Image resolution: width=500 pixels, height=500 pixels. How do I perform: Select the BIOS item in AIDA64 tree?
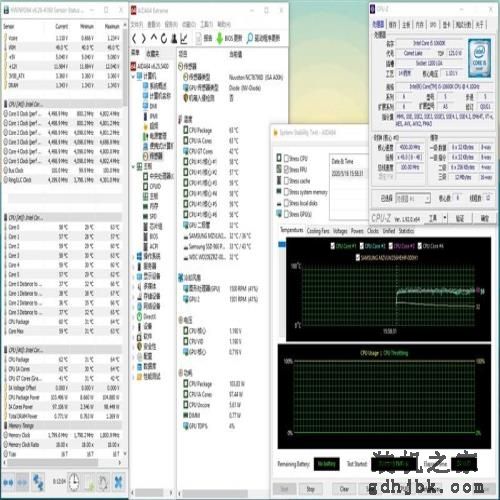coord(150,236)
